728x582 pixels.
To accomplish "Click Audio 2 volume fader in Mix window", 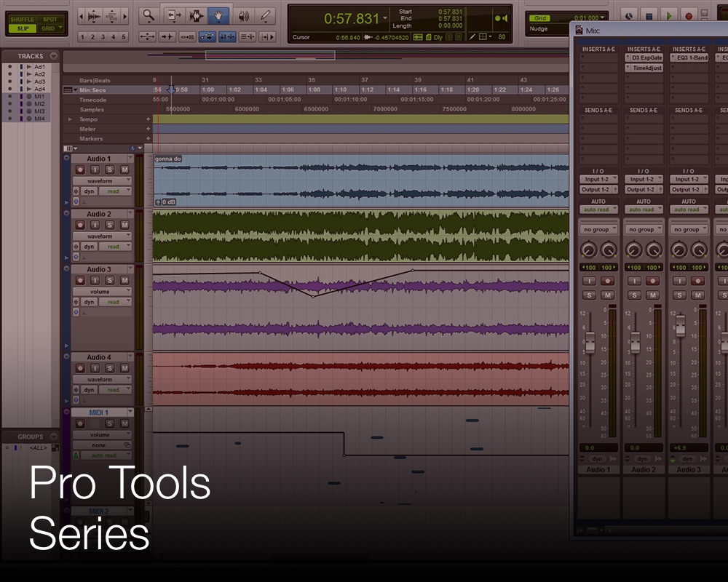I will pyautogui.click(x=635, y=343).
